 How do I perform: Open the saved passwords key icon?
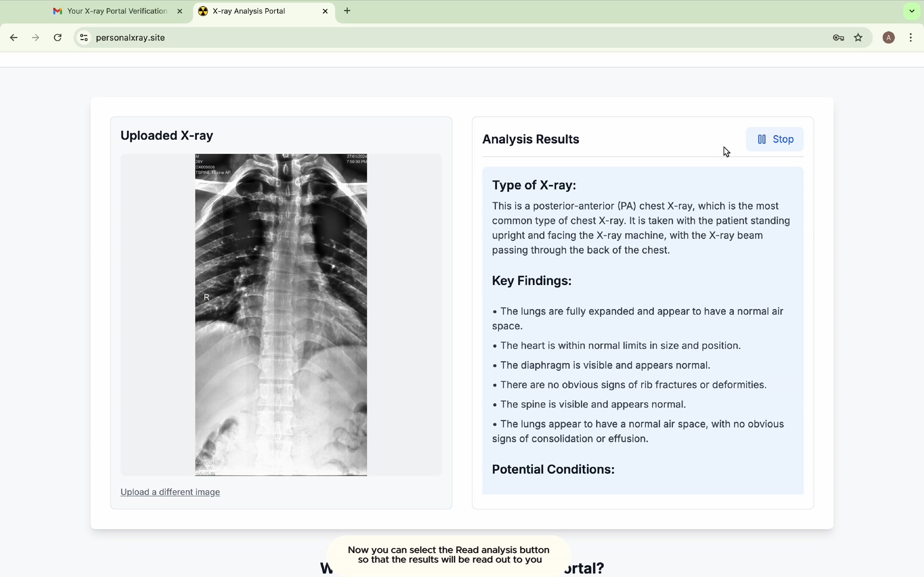(x=838, y=38)
